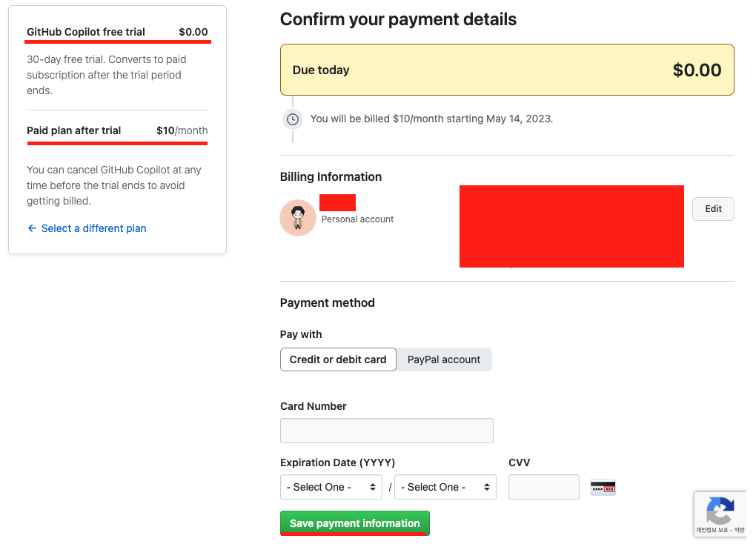Click the arrows on the second expiration dropdown
The height and width of the screenshot is (547, 756).
point(487,487)
